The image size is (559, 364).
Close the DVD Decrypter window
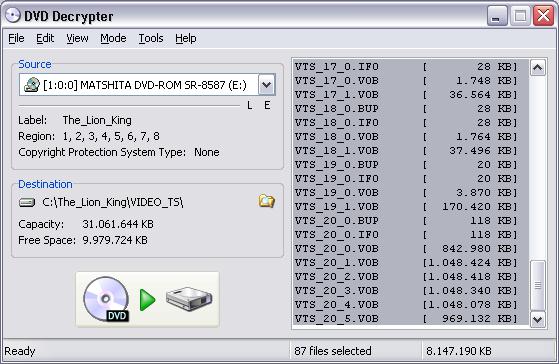pyautogui.click(x=543, y=16)
